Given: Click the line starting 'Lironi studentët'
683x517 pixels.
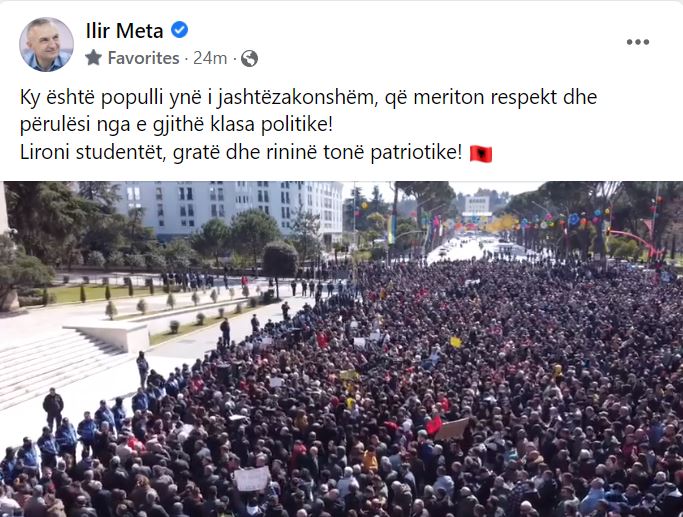Looking at the screenshot, I should pyautogui.click(x=241, y=153).
